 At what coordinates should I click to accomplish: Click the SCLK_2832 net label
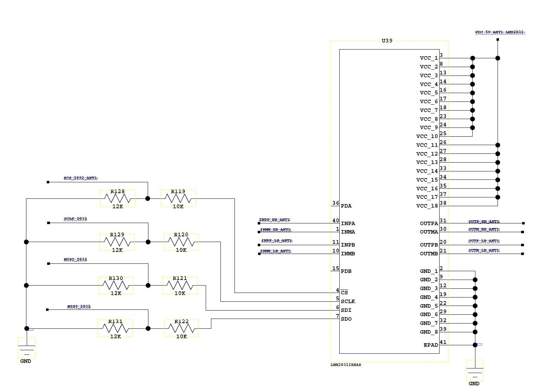point(75,219)
